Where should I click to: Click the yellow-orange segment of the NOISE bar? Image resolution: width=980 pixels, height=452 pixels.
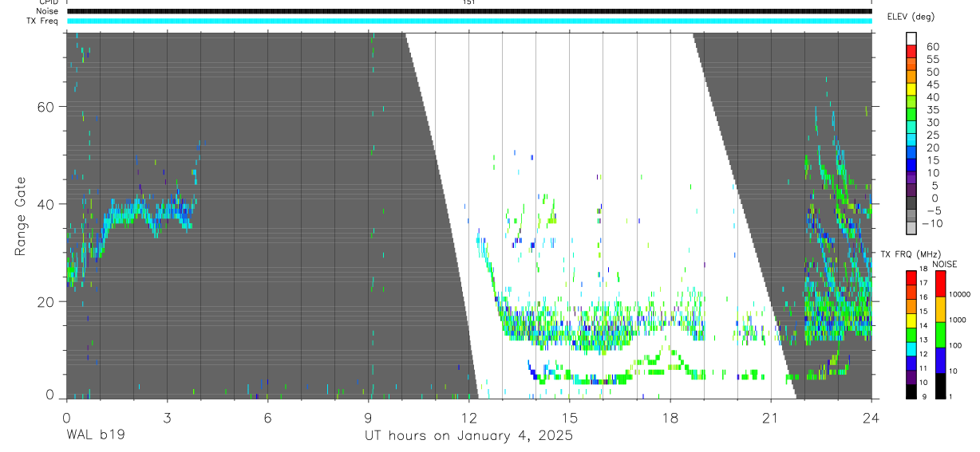coord(940,309)
